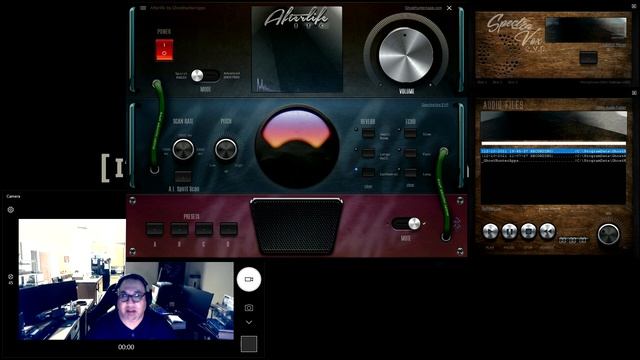Image resolution: width=640 pixels, height=360 pixels.
Task: Open the audio folder link in Audio Files
Action: pyautogui.click(x=611, y=108)
